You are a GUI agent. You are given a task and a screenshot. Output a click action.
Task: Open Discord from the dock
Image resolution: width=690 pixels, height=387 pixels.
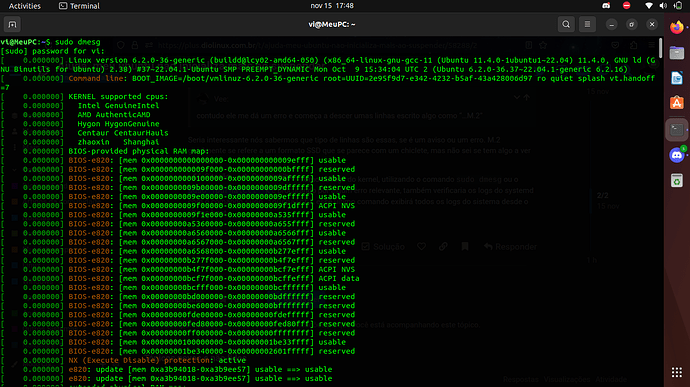click(677, 155)
